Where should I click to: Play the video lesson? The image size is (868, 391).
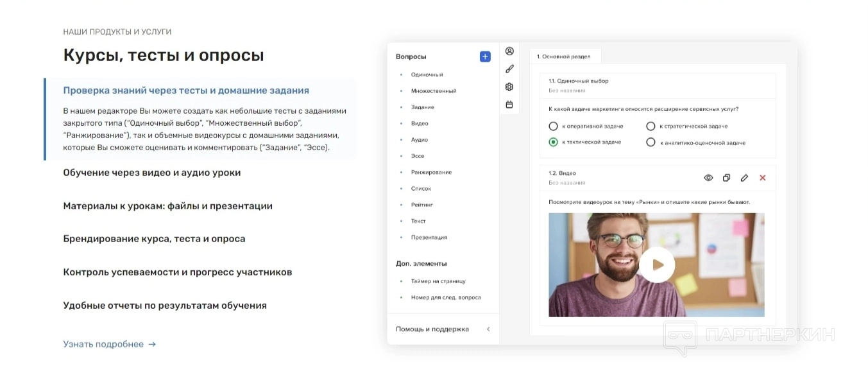pos(656,265)
